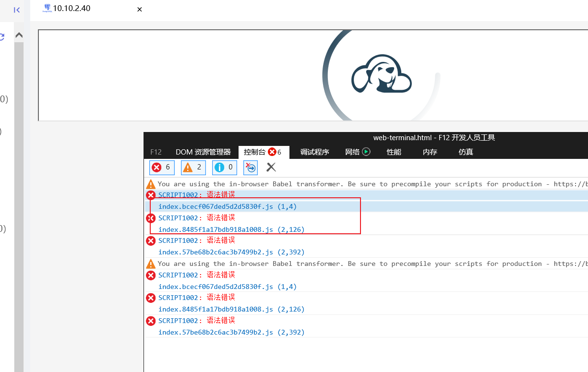Click the refresh icon in the left sidebar
The height and width of the screenshot is (372, 588).
click(2, 36)
